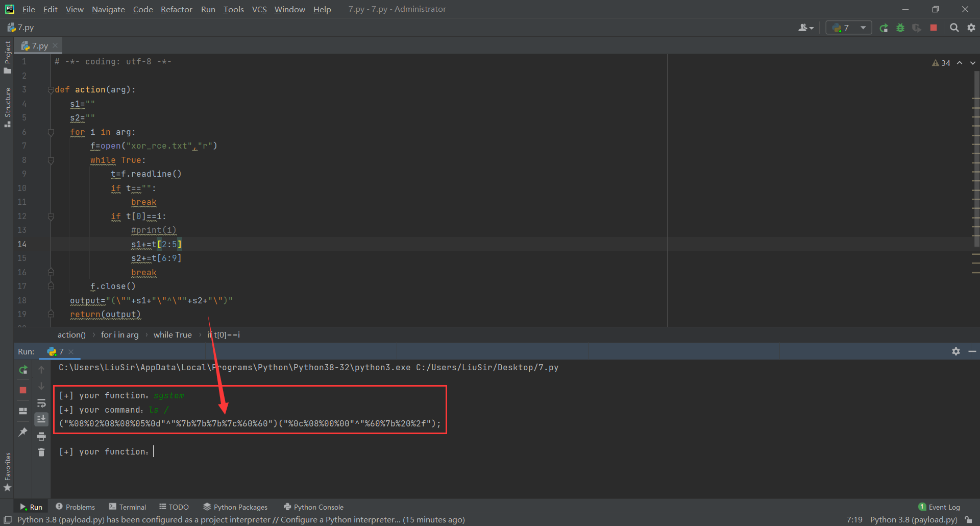The image size is (980, 526).
Task: Open the TODO tool window
Action: 174,507
